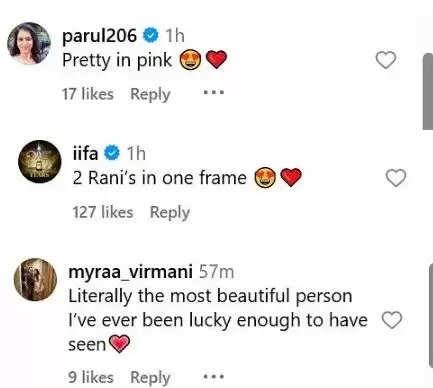Open the parul206 username link

tap(99, 35)
